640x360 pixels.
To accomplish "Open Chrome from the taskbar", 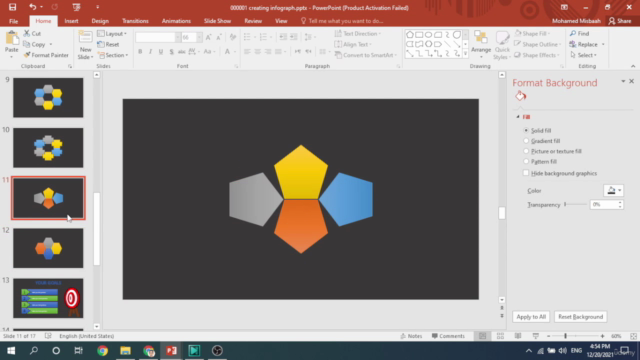I will 102,351.
